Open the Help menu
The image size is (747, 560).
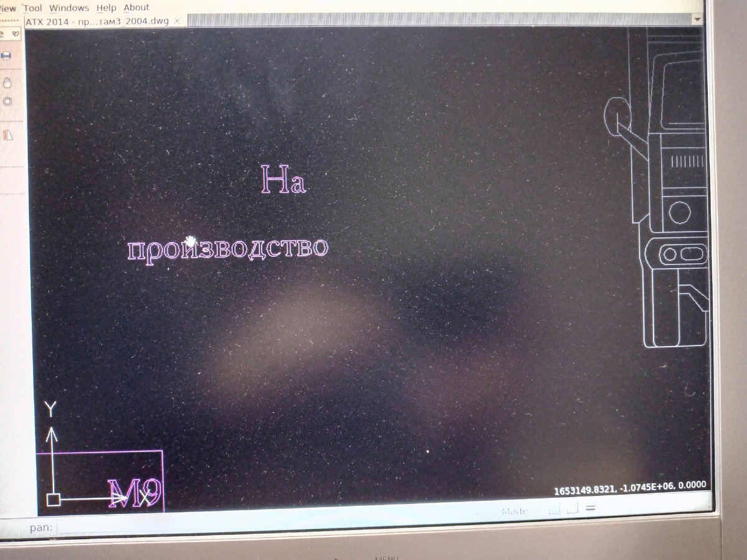coord(106,8)
